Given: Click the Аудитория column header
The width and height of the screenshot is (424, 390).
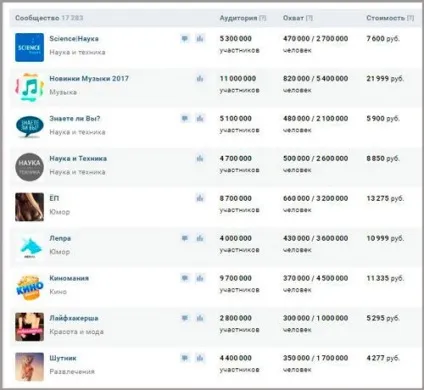Looking at the screenshot, I should click(238, 18).
